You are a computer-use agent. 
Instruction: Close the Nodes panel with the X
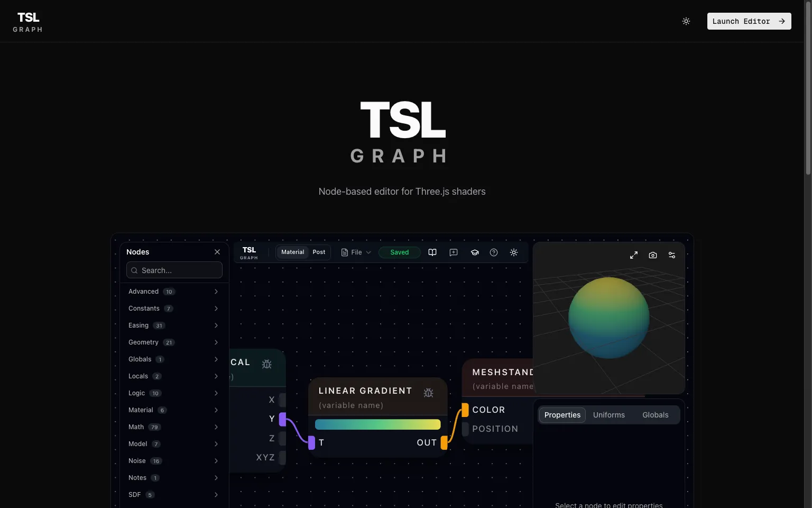(217, 252)
